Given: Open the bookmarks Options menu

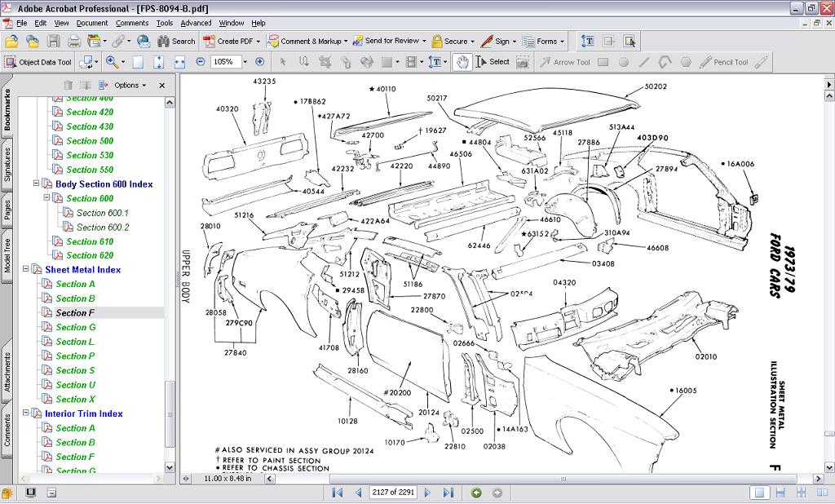Looking at the screenshot, I should coord(130,86).
